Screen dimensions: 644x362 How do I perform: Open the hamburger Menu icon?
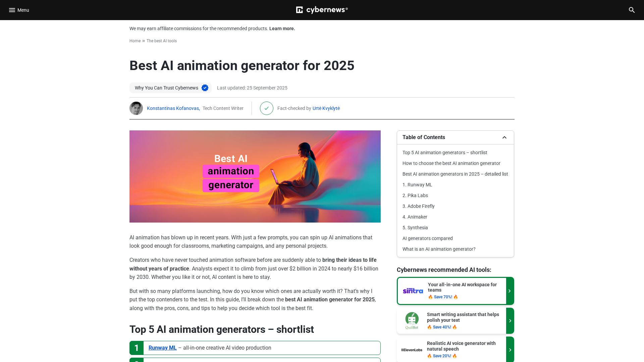pyautogui.click(x=12, y=10)
